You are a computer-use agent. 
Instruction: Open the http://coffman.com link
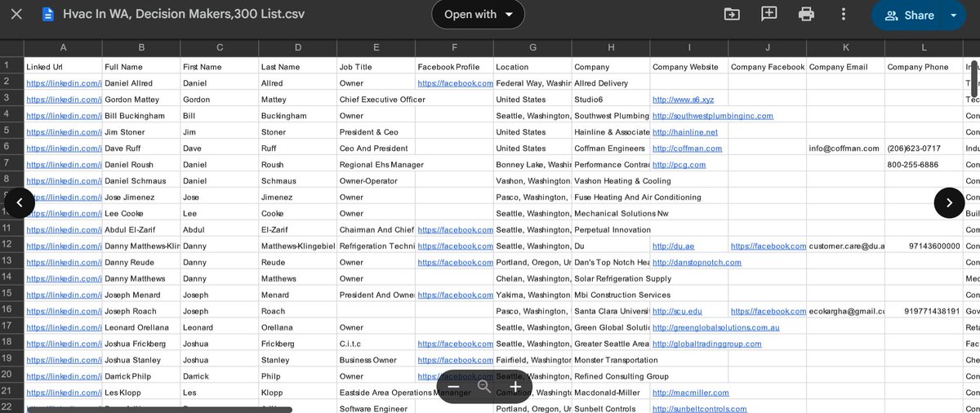(x=687, y=149)
